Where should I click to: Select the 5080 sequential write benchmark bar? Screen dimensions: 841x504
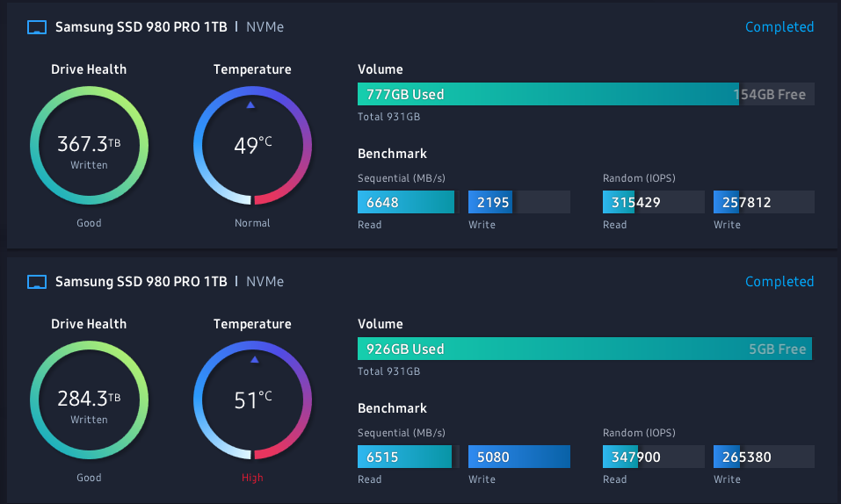coord(518,457)
